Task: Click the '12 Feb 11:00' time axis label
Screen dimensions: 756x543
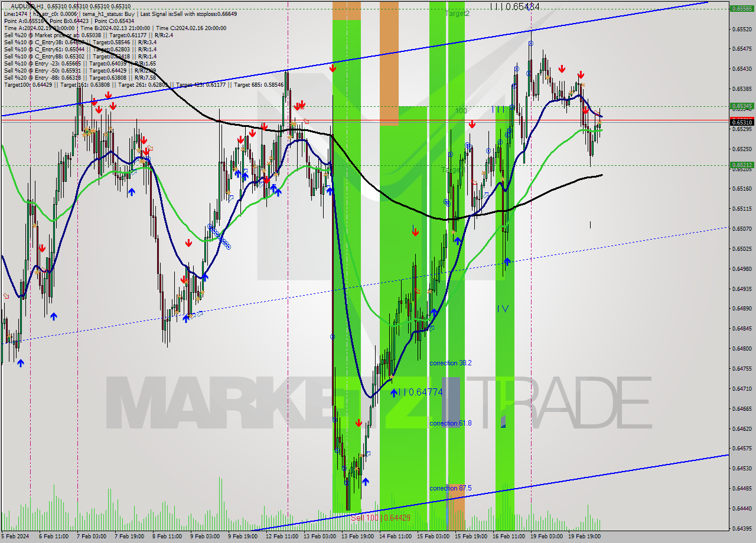Action: (x=282, y=537)
